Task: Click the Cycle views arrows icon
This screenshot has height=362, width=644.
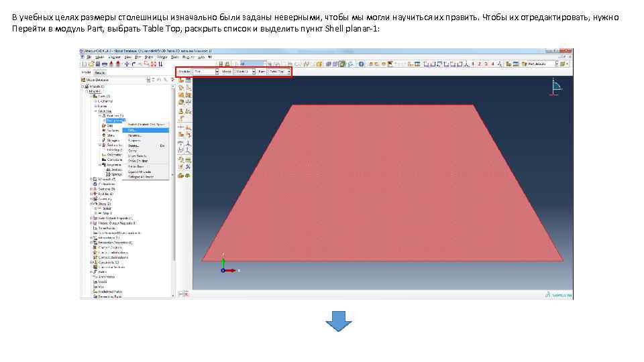Action: click(x=160, y=64)
